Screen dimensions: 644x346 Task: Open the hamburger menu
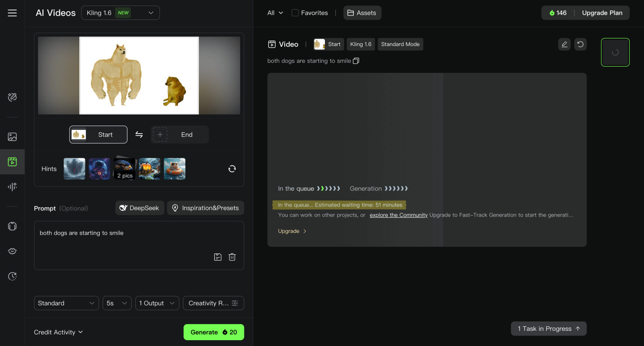click(x=12, y=13)
